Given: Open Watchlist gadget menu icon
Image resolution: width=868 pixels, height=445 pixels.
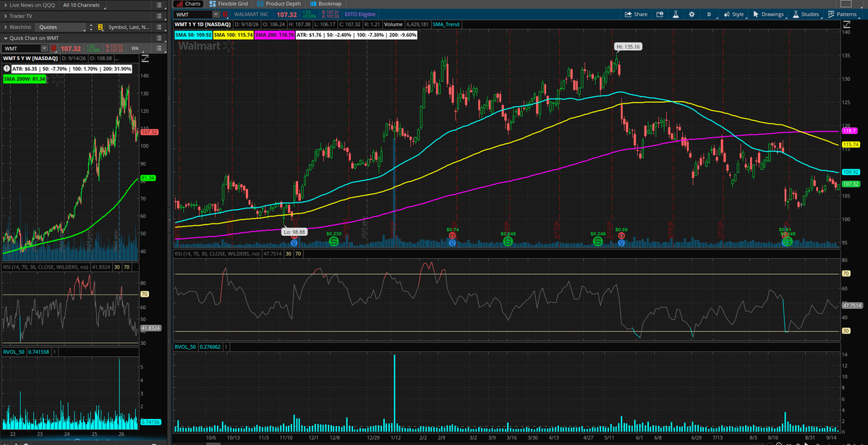Looking at the screenshot, I should click(158, 27).
